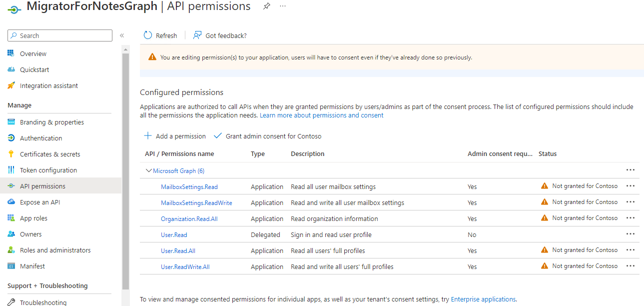The width and height of the screenshot is (644, 306).
Task: Open Integration assistant in the sidebar
Action: pos(11,85)
